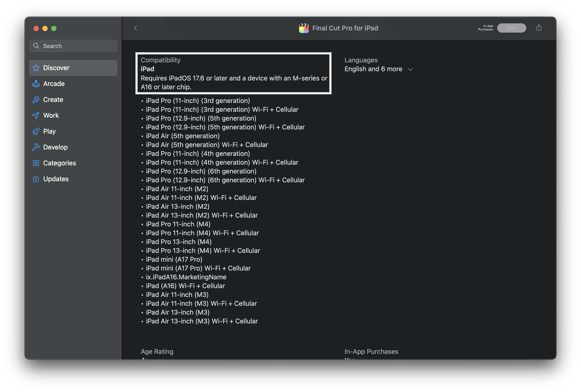
Task: Click the Updates download icon
Action: 36,179
